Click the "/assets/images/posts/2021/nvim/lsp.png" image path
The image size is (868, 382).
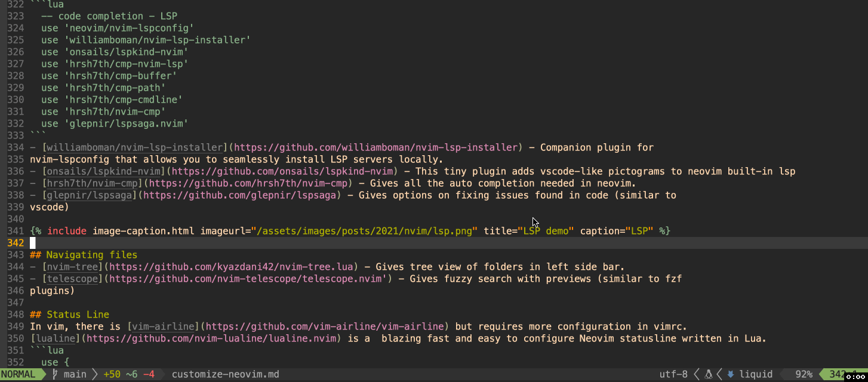click(364, 231)
